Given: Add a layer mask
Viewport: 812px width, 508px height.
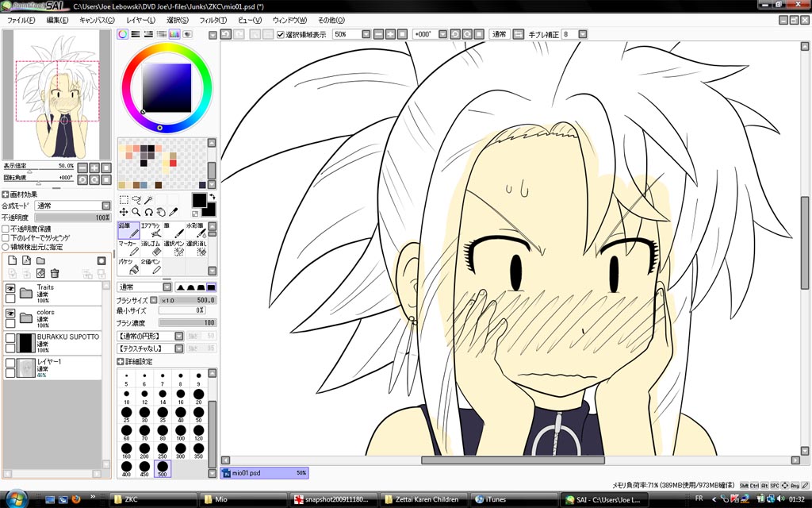Looking at the screenshot, I should point(101,260).
